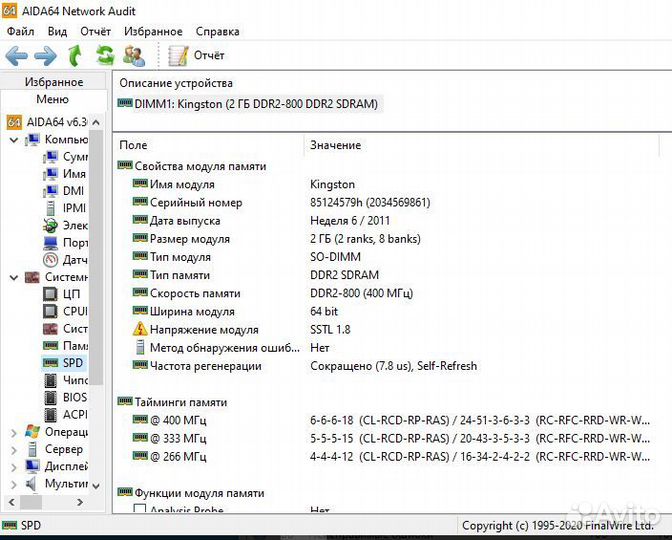Select DIMM1: Kingston device entry
Viewport: 672px width, 540px height.
[x=249, y=104]
